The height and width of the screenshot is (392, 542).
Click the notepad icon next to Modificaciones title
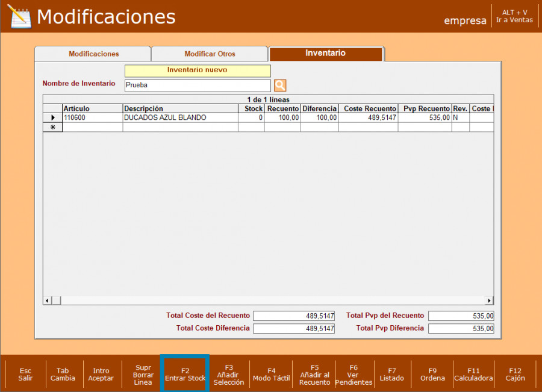point(19,17)
